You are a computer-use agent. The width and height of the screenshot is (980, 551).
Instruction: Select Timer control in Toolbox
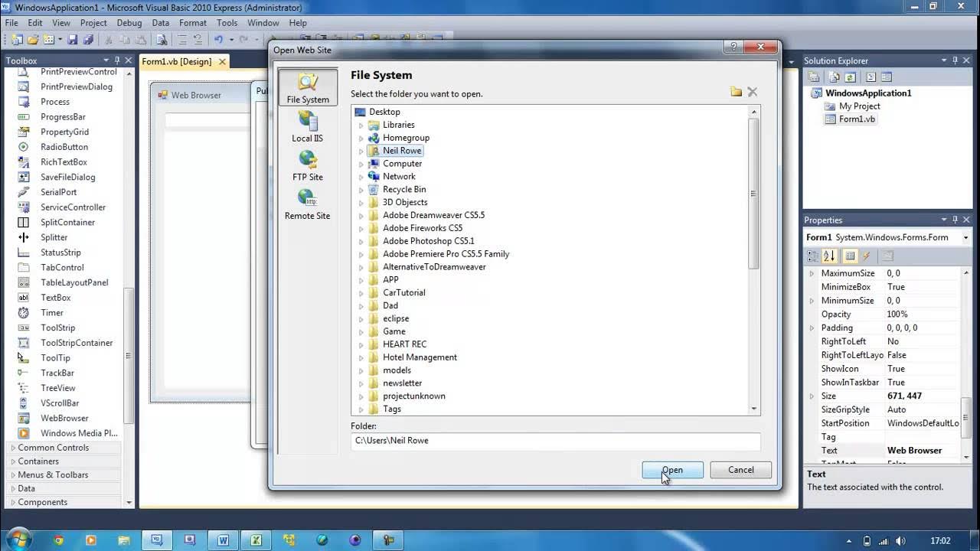52,312
